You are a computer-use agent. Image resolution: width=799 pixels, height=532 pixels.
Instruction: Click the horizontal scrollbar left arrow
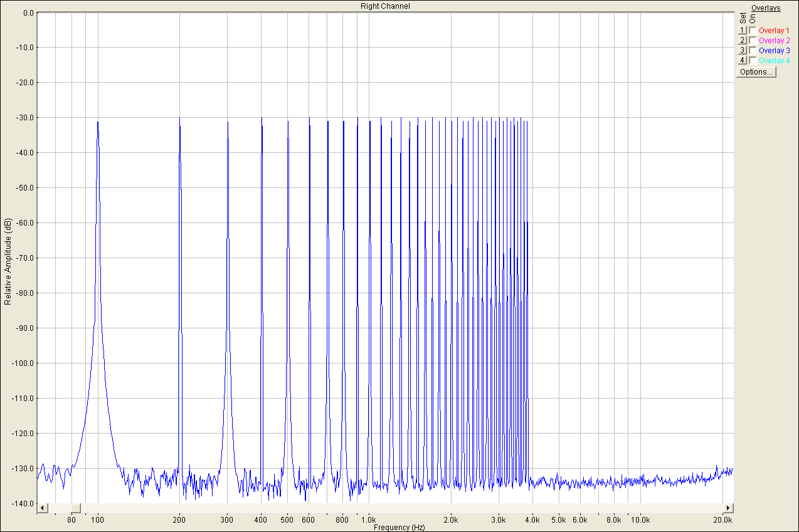(42, 508)
